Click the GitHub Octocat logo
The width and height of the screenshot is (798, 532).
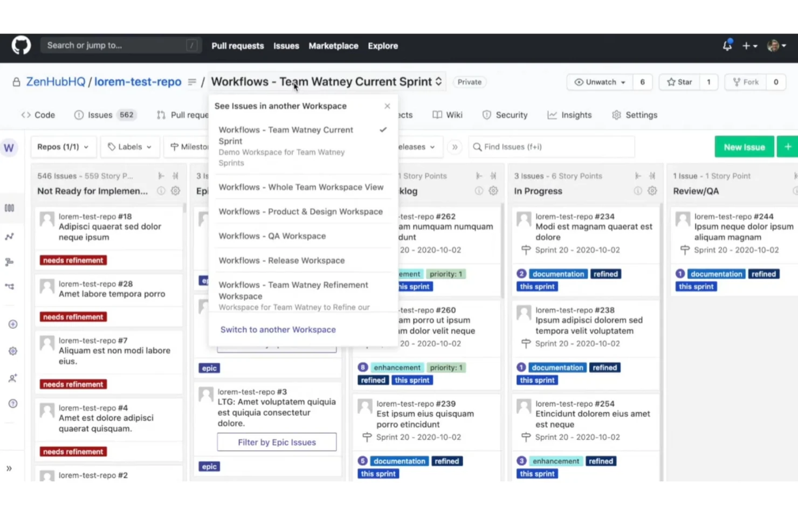click(x=22, y=46)
